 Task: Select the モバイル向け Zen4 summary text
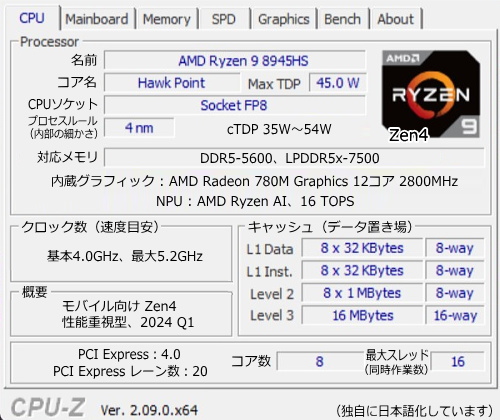click(119, 306)
